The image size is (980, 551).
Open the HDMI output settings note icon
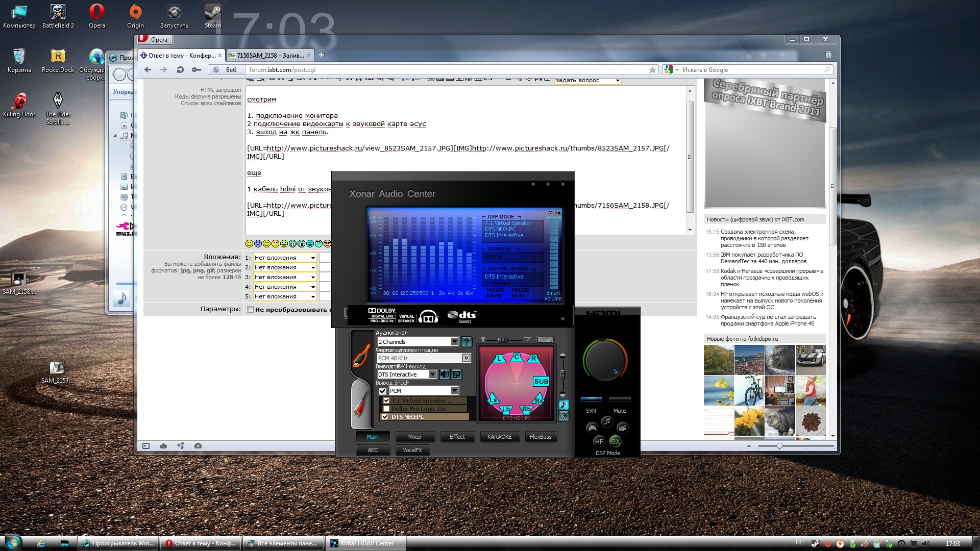[456, 374]
